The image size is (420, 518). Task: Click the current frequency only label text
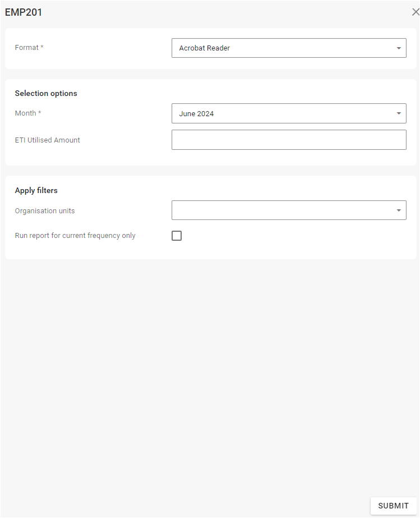75,236
